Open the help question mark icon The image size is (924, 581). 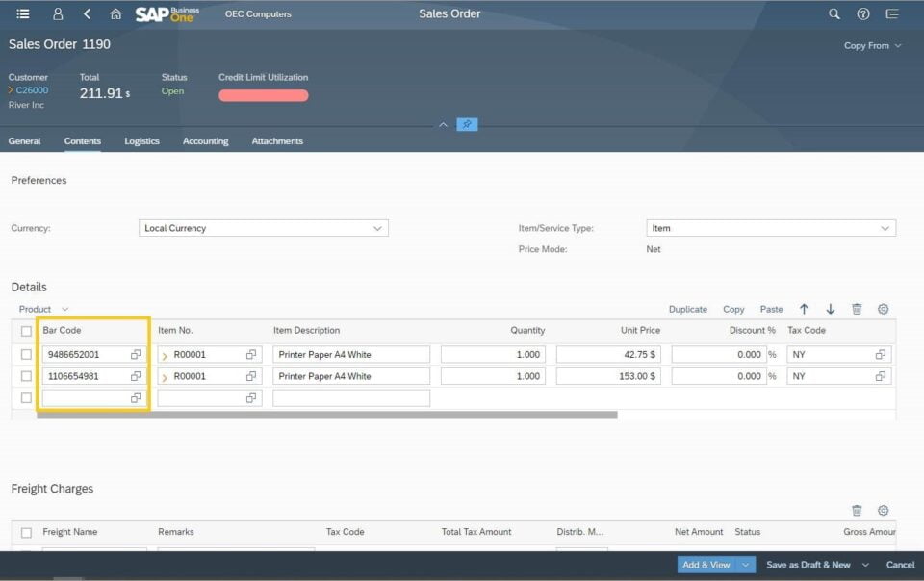pos(862,13)
